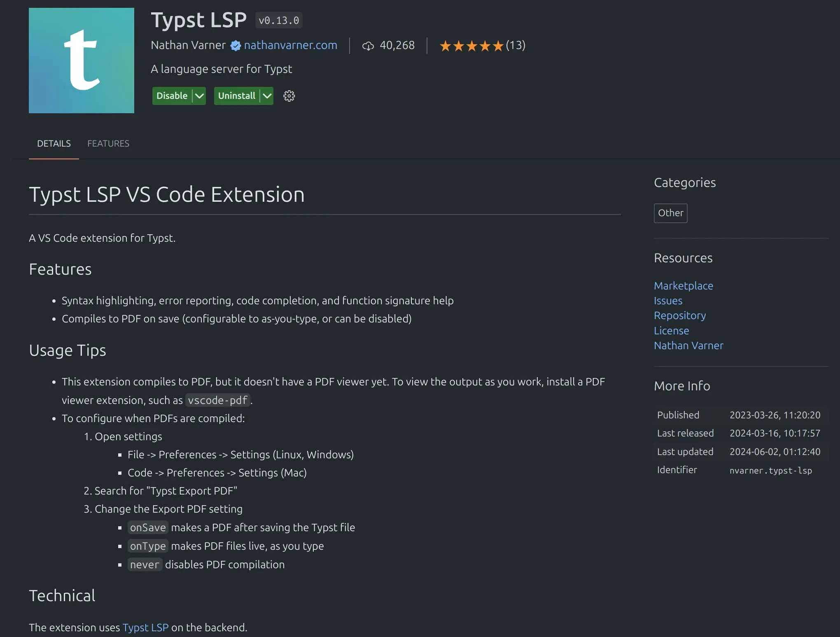Open the Repository resource link
840x637 pixels.
680,315
